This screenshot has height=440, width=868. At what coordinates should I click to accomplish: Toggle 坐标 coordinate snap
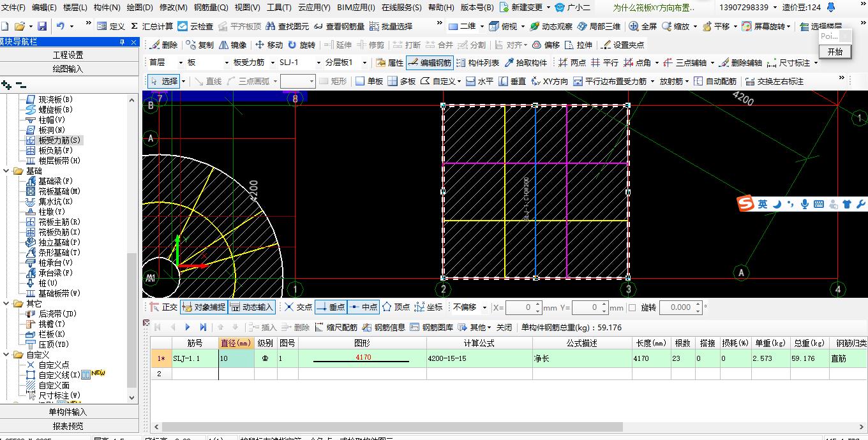click(428, 307)
